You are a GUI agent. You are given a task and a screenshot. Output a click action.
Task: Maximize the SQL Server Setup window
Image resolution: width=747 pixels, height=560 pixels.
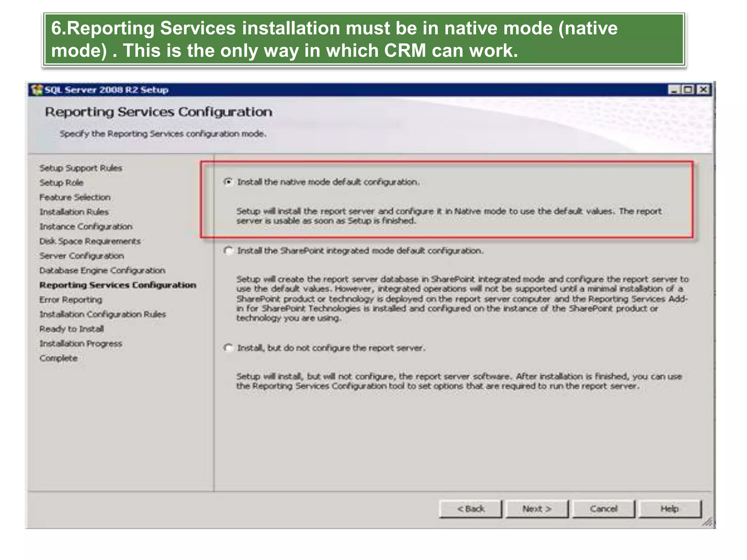pyautogui.click(x=688, y=89)
